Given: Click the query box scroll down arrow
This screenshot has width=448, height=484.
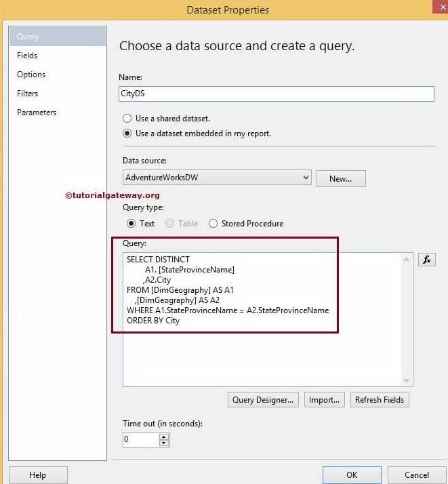Looking at the screenshot, I should tap(407, 380).
